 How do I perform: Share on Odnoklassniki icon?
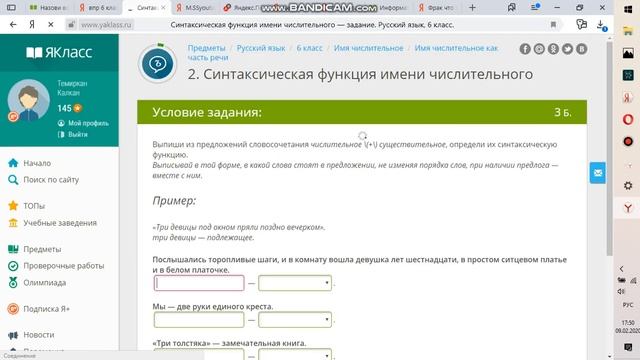point(553,49)
